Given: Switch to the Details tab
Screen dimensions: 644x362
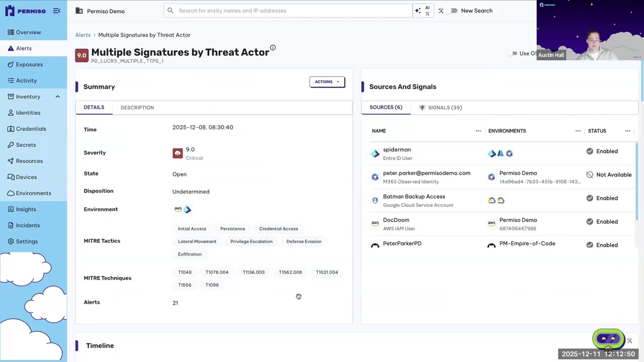Looking at the screenshot, I should [94, 108].
